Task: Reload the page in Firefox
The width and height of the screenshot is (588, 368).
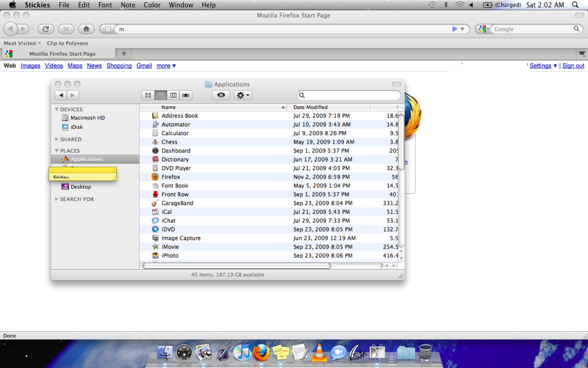Action: 46,29
